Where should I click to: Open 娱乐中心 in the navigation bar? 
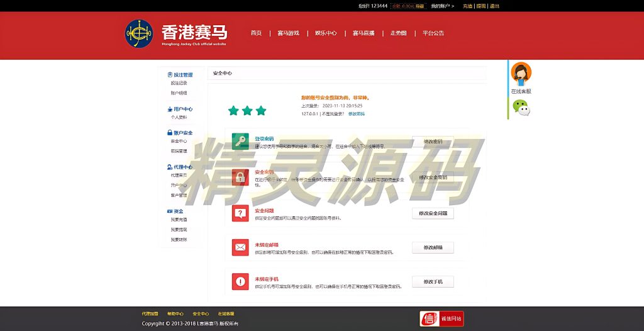click(x=326, y=33)
